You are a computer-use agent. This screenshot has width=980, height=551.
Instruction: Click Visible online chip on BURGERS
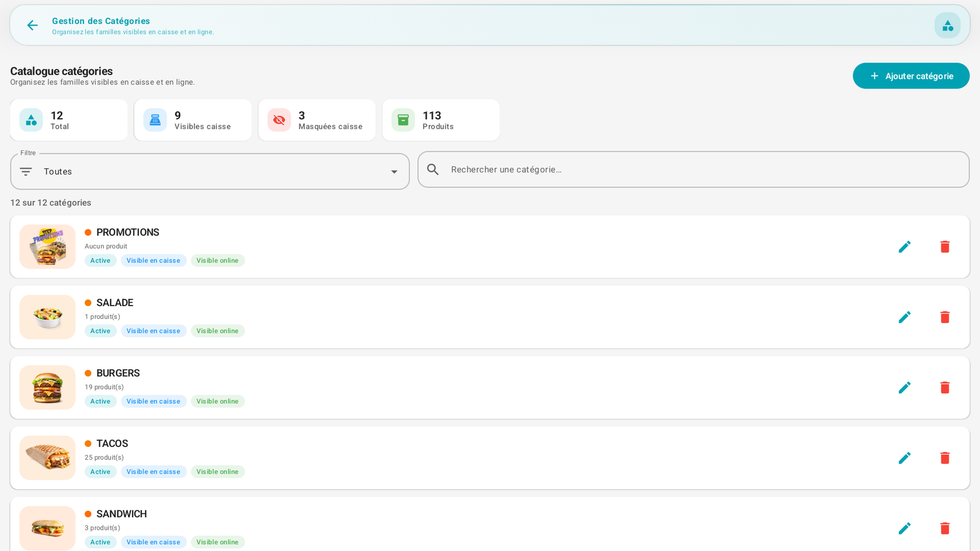[217, 402]
